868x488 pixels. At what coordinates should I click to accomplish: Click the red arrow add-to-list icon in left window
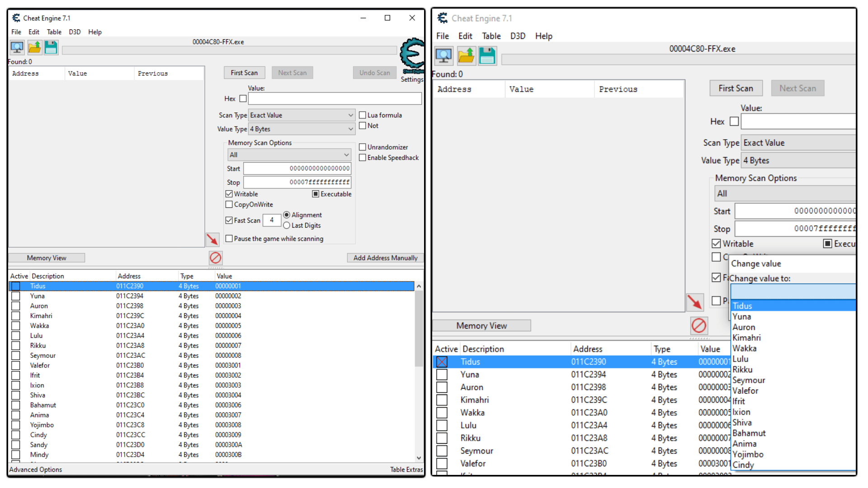[212, 239]
